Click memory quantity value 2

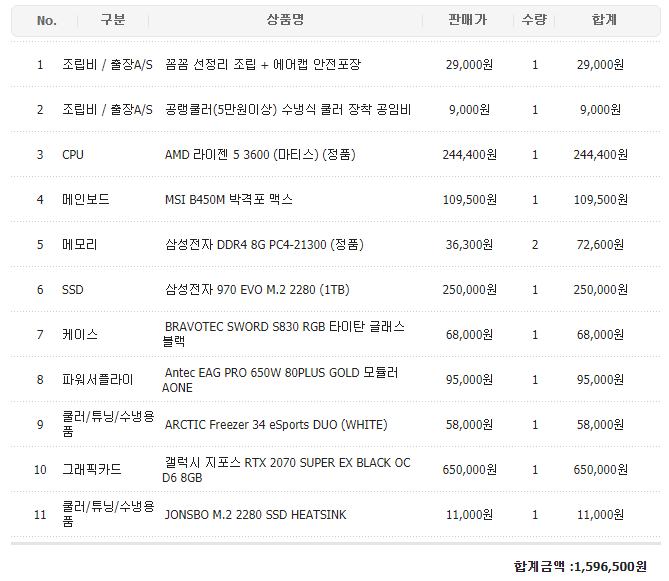point(535,244)
